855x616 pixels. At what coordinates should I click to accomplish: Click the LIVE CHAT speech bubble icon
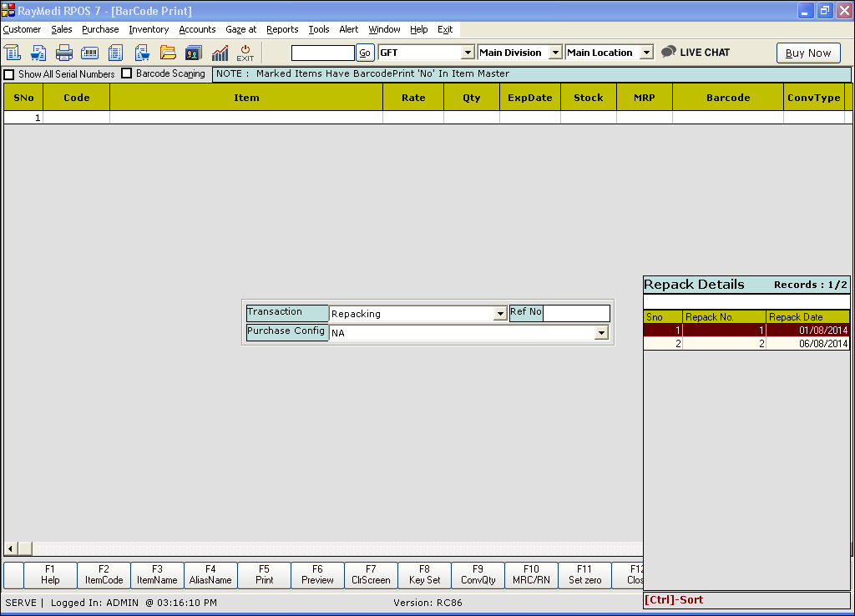[x=669, y=52]
